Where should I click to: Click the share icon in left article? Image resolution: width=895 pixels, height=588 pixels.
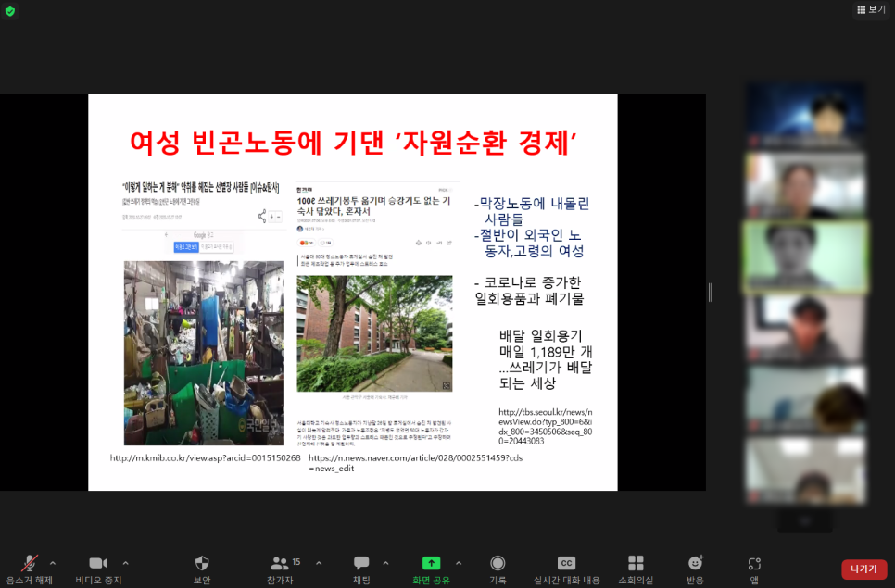click(262, 216)
